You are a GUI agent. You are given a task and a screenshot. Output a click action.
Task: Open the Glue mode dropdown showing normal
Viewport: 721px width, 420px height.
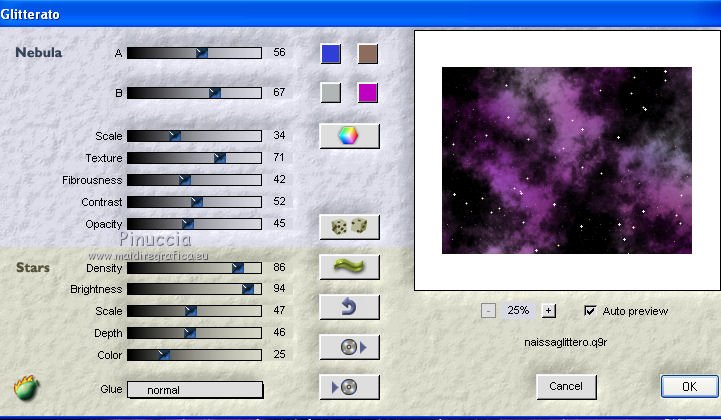(195, 390)
